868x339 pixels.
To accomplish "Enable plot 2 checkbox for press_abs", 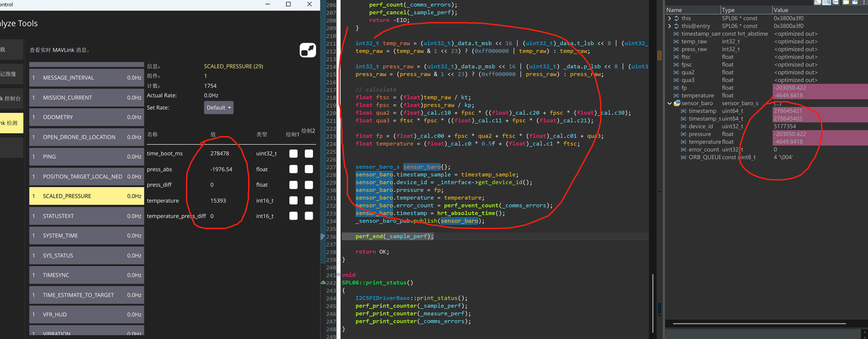I will 309,169.
